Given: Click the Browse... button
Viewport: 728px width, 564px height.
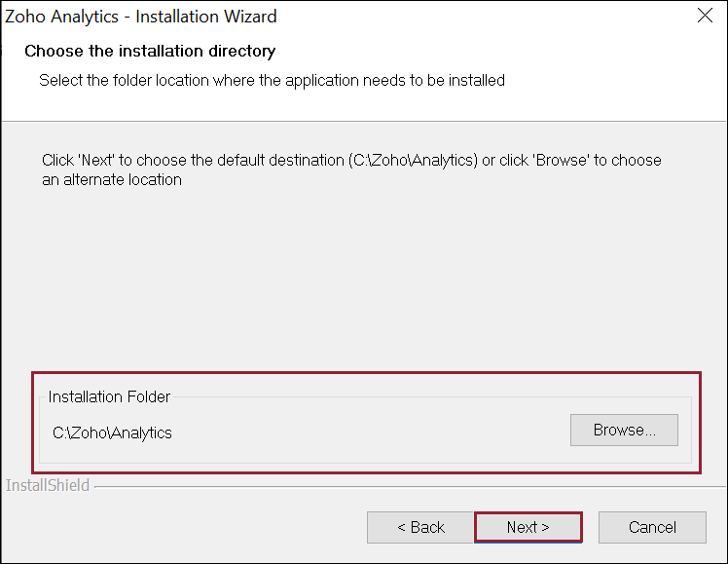Looking at the screenshot, I should [x=624, y=430].
